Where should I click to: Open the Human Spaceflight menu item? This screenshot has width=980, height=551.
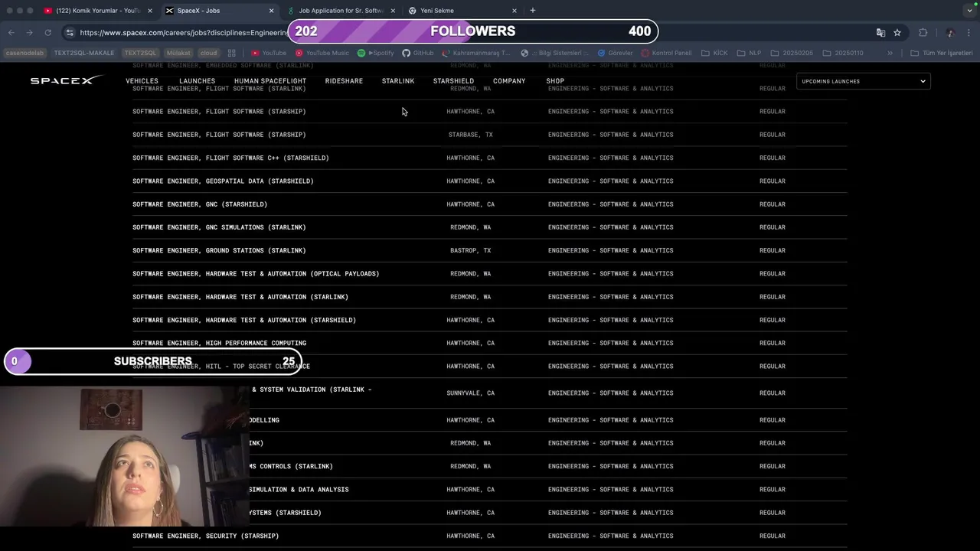pos(270,81)
